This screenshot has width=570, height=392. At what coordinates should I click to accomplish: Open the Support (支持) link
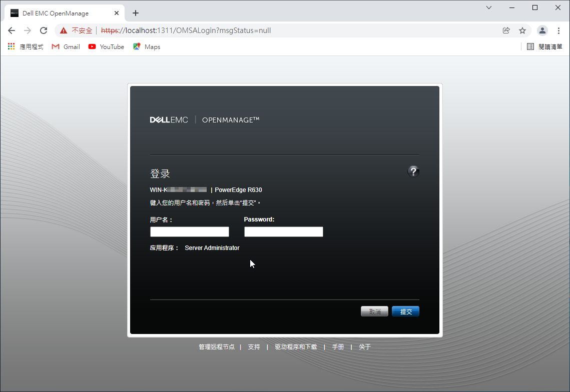(x=254, y=347)
